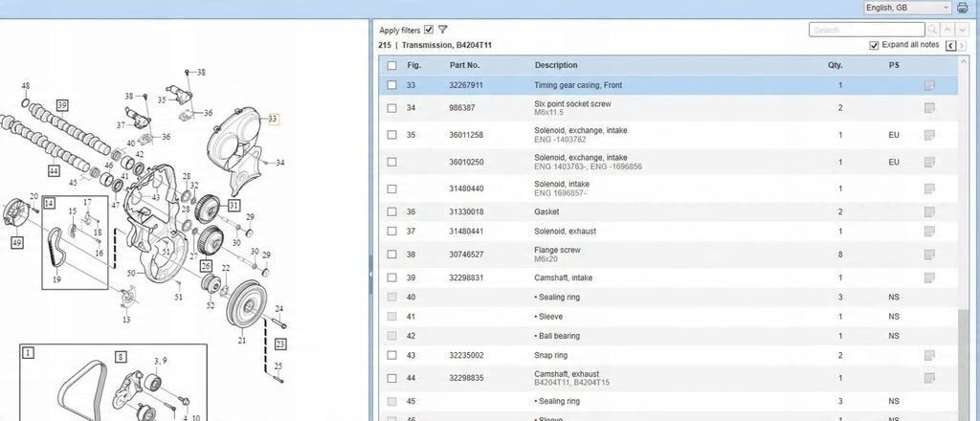Click the filter funnel icon
This screenshot has height=421, width=980.
[443, 30]
